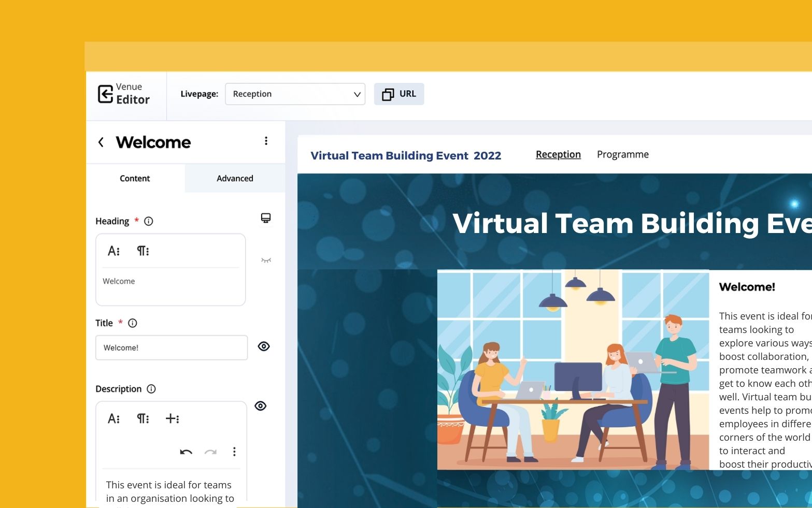Open the Heading info tooltip icon
Image resolution: width=812 pixels, height=508 pixels.
coord(149,221)
